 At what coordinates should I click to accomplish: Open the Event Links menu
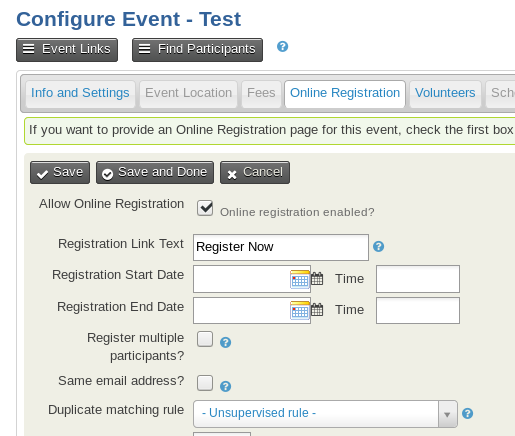click(67, 50)
